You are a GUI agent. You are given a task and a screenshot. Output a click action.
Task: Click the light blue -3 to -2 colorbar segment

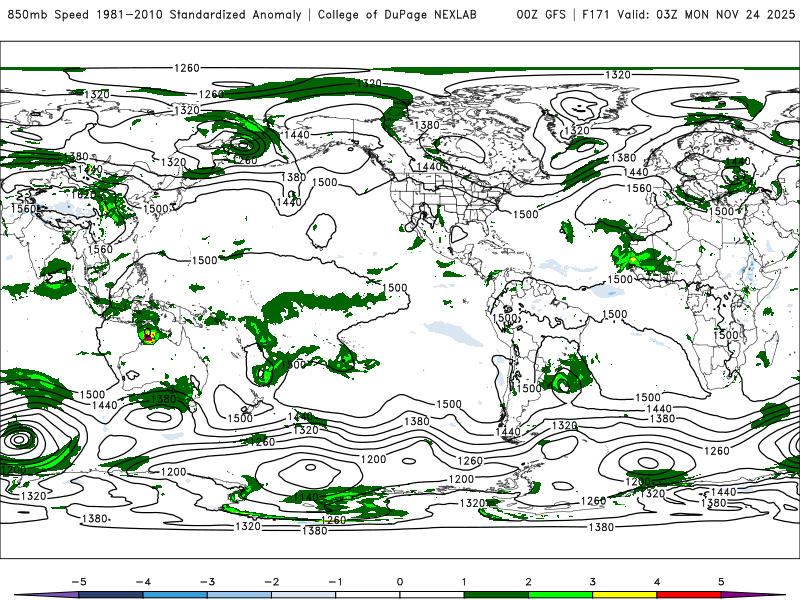239,595
